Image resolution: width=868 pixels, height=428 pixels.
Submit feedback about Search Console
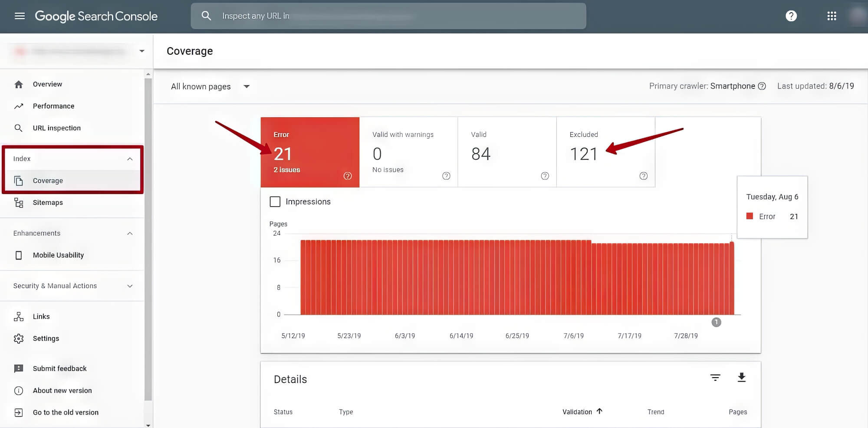pyautogui.click(x=59, y=368)
